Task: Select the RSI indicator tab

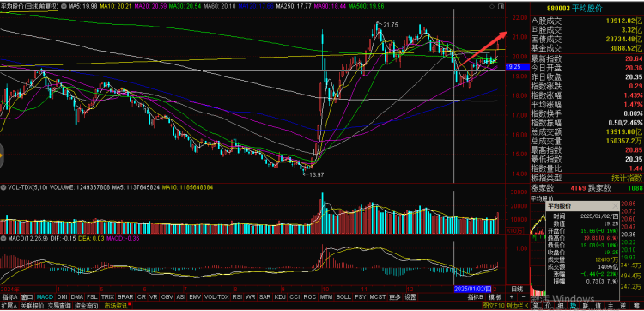Action: (237, 297)
